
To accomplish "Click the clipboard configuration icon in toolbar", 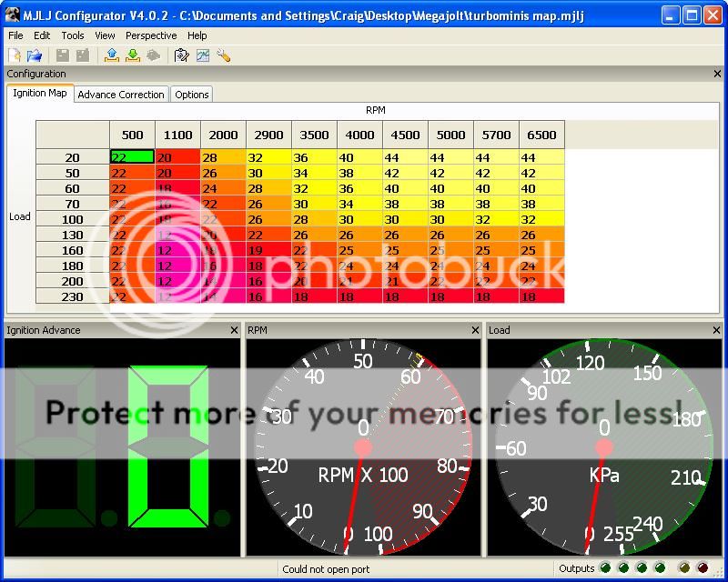I will click(181, 55).
